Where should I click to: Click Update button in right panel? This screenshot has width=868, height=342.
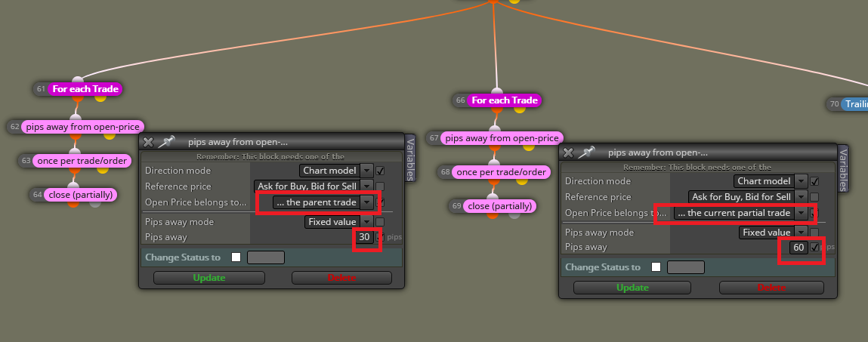tap(632, 288)
